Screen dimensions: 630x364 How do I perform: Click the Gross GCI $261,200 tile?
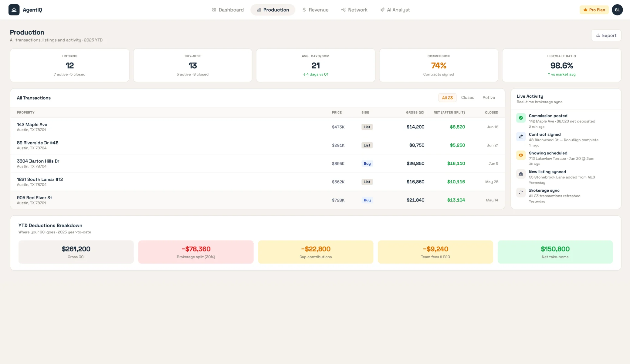pyautogui.click(x=76, y=252)
